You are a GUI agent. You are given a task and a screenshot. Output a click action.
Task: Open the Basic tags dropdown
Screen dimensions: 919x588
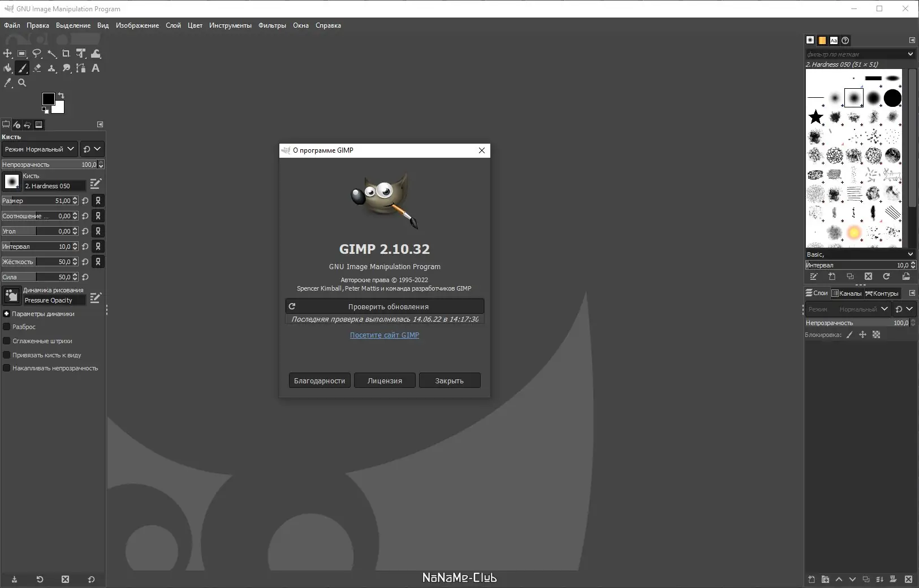point(911,254)
